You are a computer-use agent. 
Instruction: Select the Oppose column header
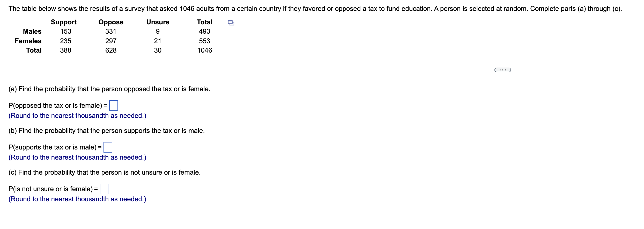(x=110, y=22)
